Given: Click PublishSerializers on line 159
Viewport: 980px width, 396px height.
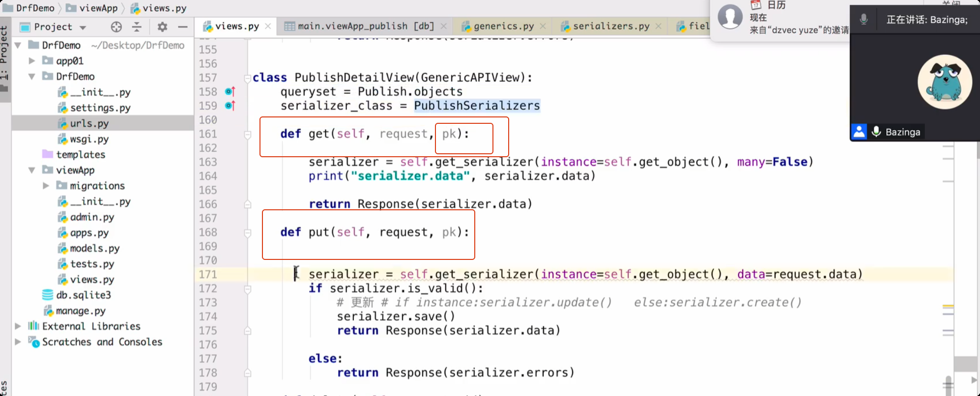Looking at the screenshot, I should pos(477,106).
